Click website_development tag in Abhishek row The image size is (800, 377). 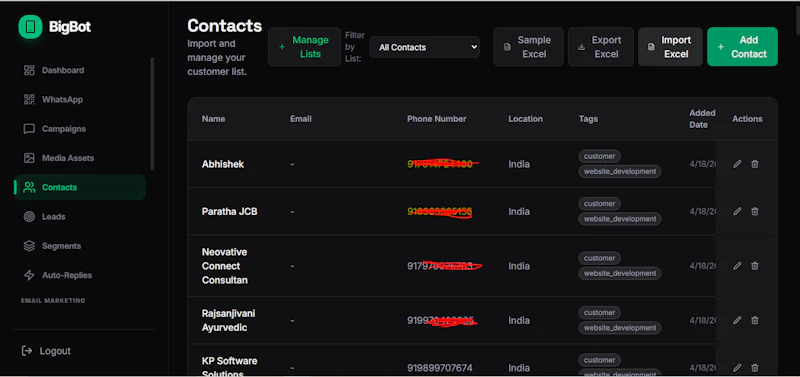point(620,171)
